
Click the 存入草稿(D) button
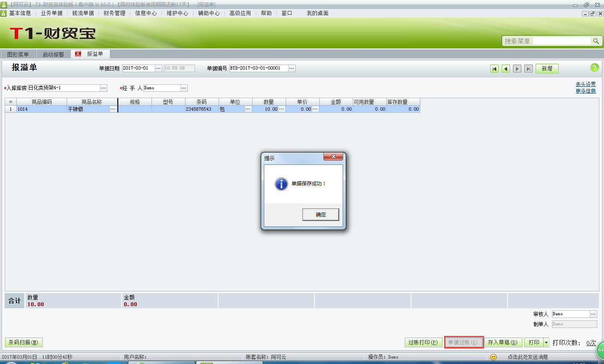[503, 343]
